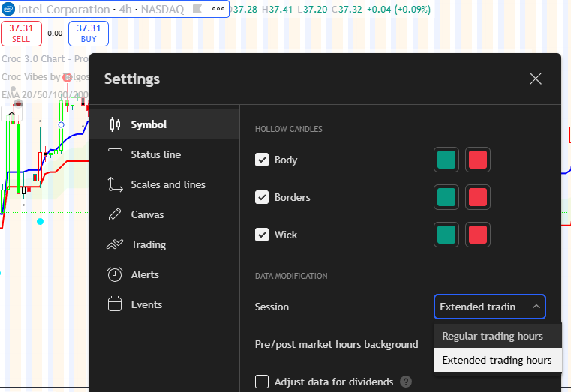Select Regular trading hours option

coord(492,336)
